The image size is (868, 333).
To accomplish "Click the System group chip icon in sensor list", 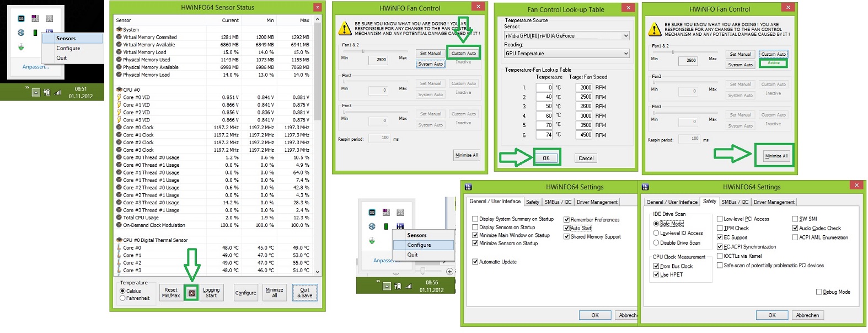I will tap(119, 29).
